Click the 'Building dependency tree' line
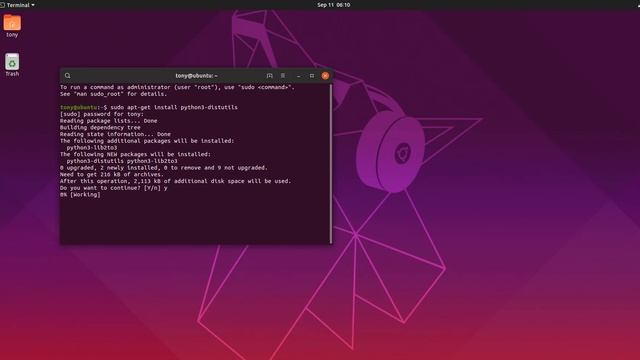This screenshot has height=360, width=640. coord(100,127)
